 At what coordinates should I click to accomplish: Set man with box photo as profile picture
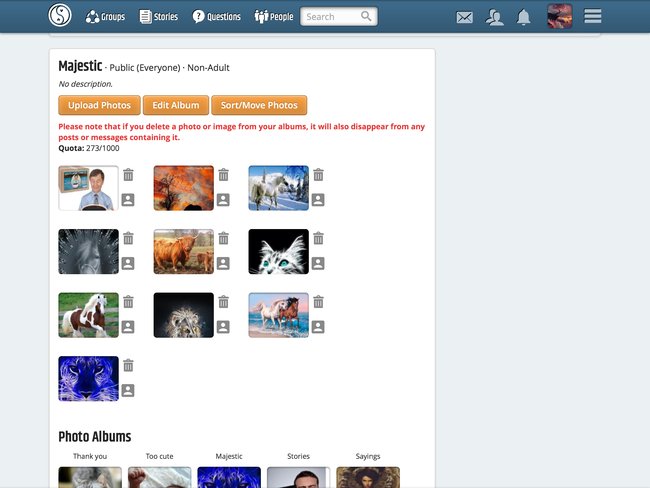tap(128, 200)
